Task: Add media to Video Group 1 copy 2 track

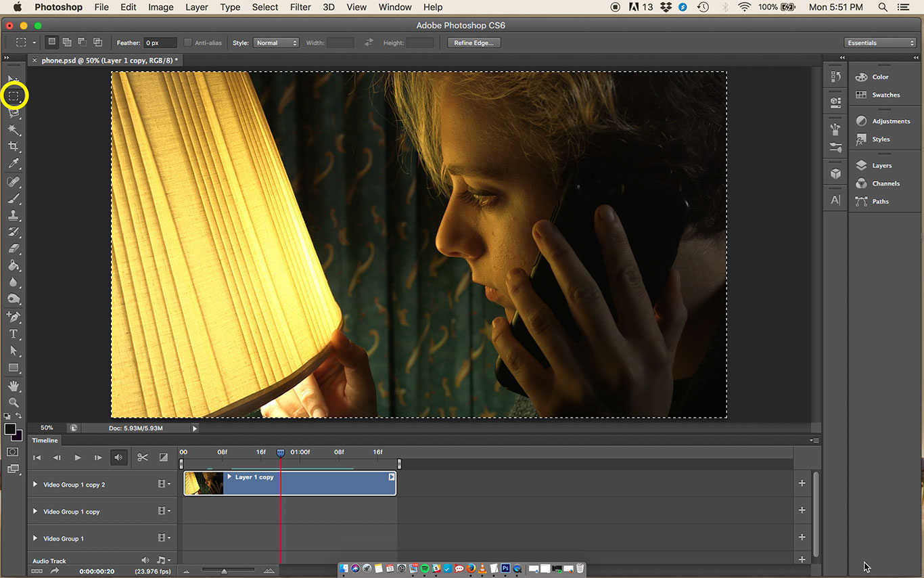Action: click(x=802, y=483)
